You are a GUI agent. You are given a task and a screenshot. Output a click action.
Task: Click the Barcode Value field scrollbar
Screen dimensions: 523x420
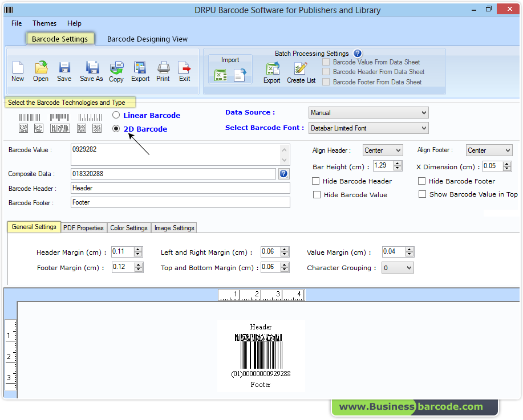pos(285,154)
